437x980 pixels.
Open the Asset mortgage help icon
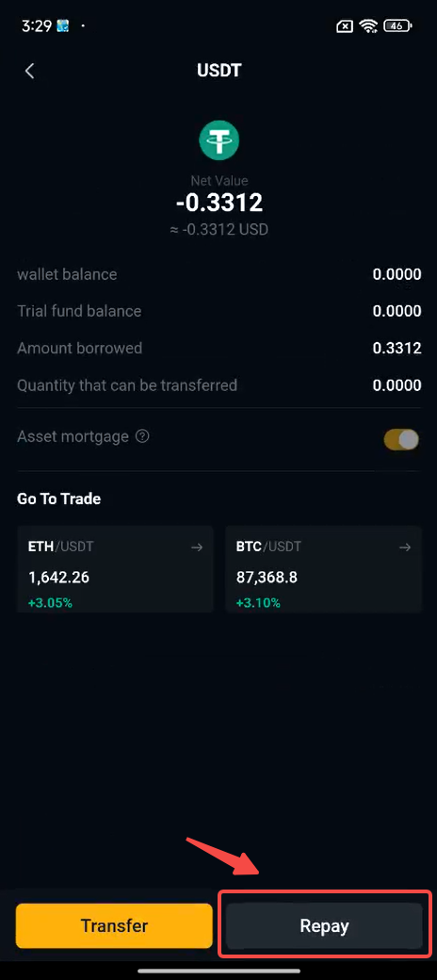[x=142, y=436]
